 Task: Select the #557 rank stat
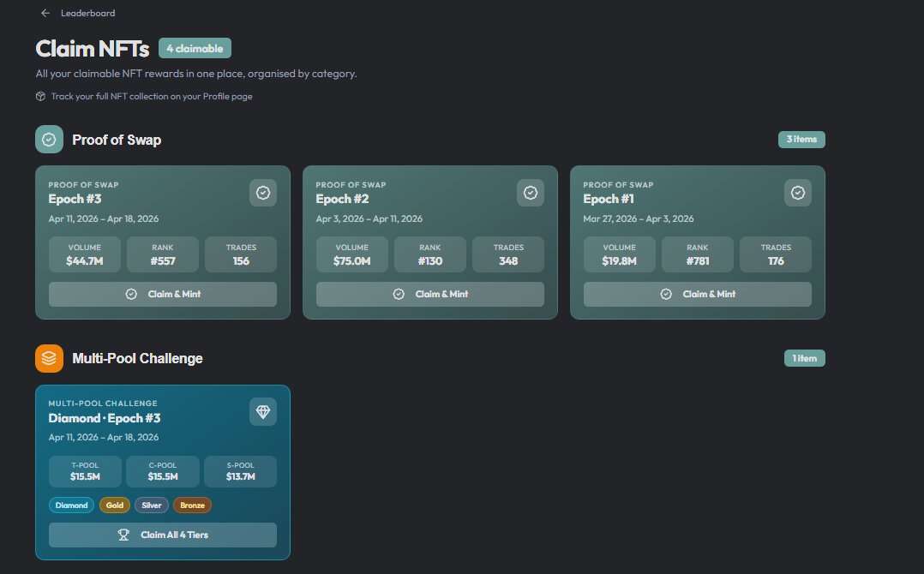tap(163, 254)
